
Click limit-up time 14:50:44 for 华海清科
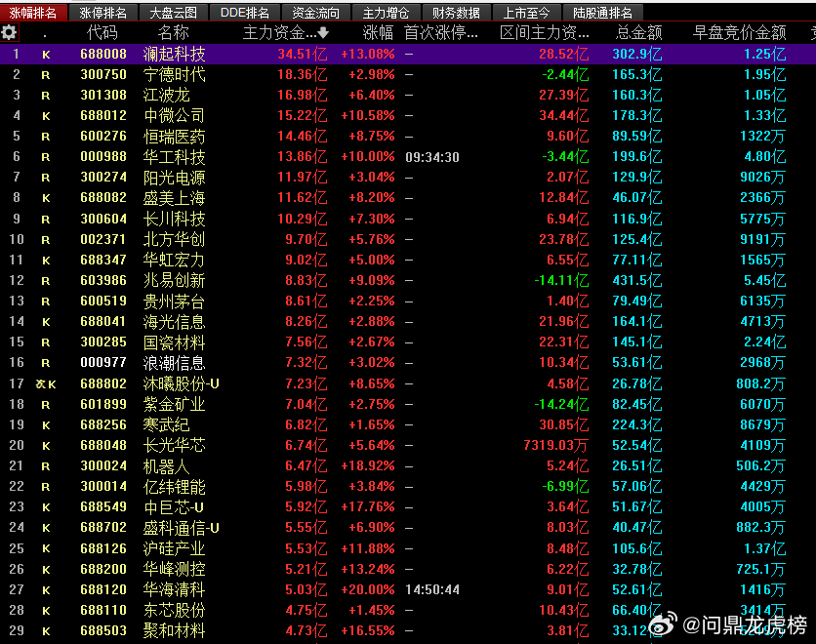pyautogui.click(x=432, y=590)
